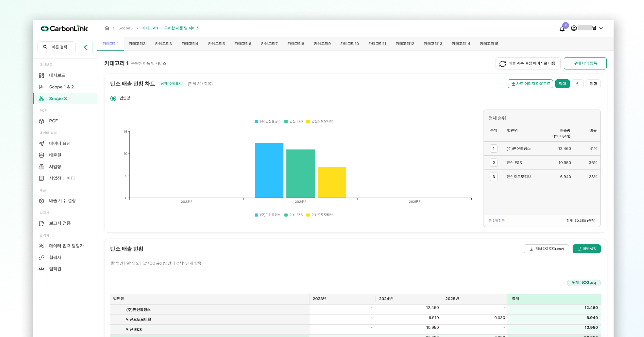Click the Scope3 breadcrumb link
This screenshot has width=644, height=337.
[x=125, y=28]
